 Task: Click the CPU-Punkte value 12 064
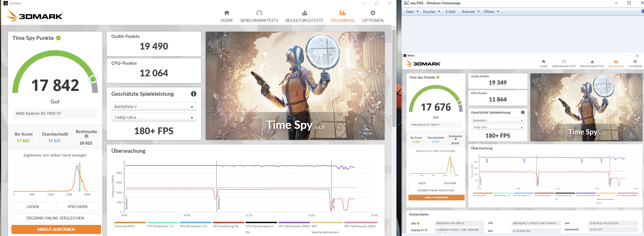pos(154,73)
